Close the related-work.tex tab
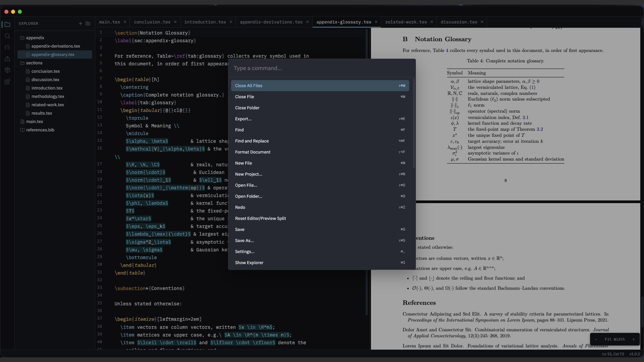 click(432, 22)
